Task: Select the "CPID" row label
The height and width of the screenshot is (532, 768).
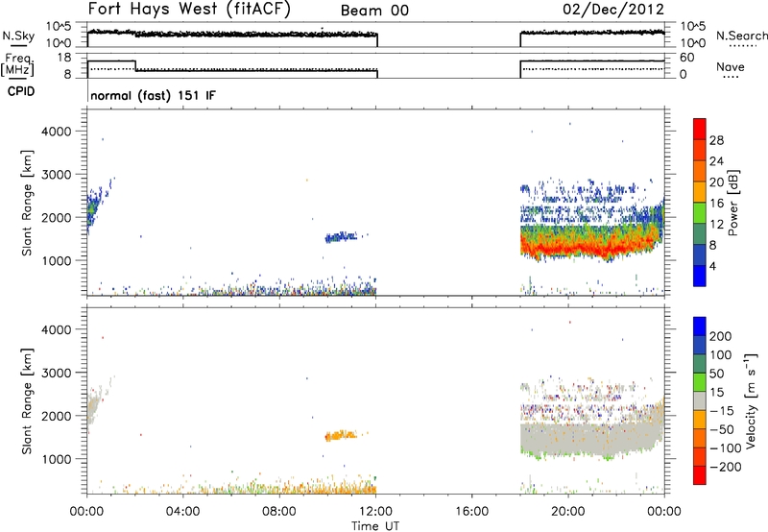Action: (x=21, y=91)
